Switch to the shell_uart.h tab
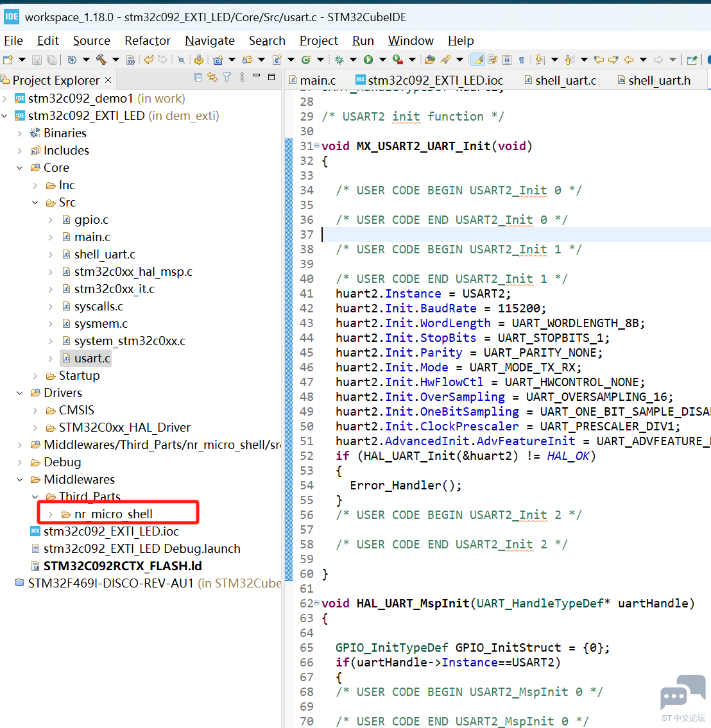 click(x=653, y=80)
